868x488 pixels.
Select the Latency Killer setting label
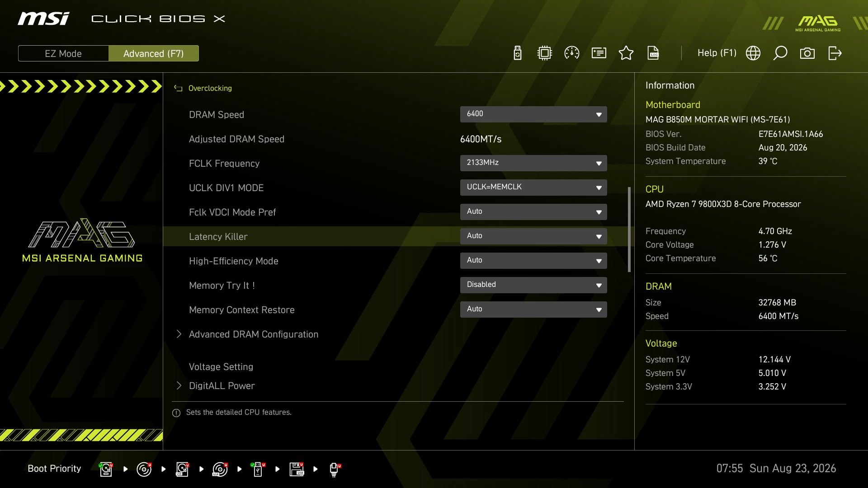tap(218, 237)
